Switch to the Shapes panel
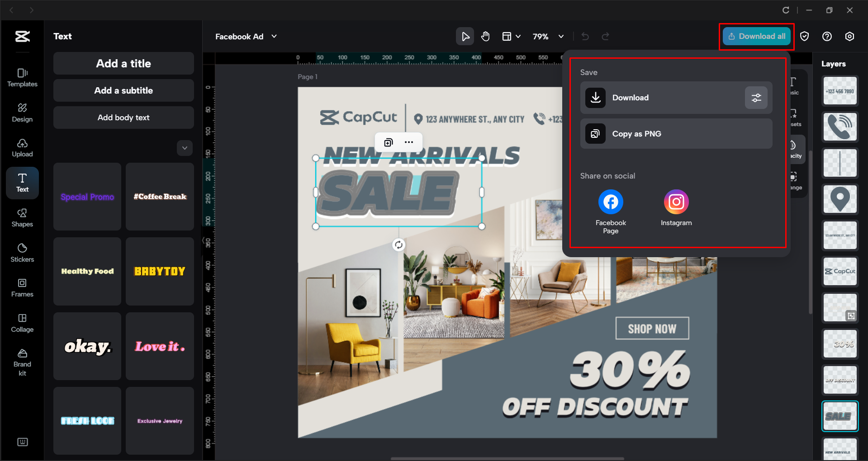The width and height of the screenshot is (868, 461). 22,218
